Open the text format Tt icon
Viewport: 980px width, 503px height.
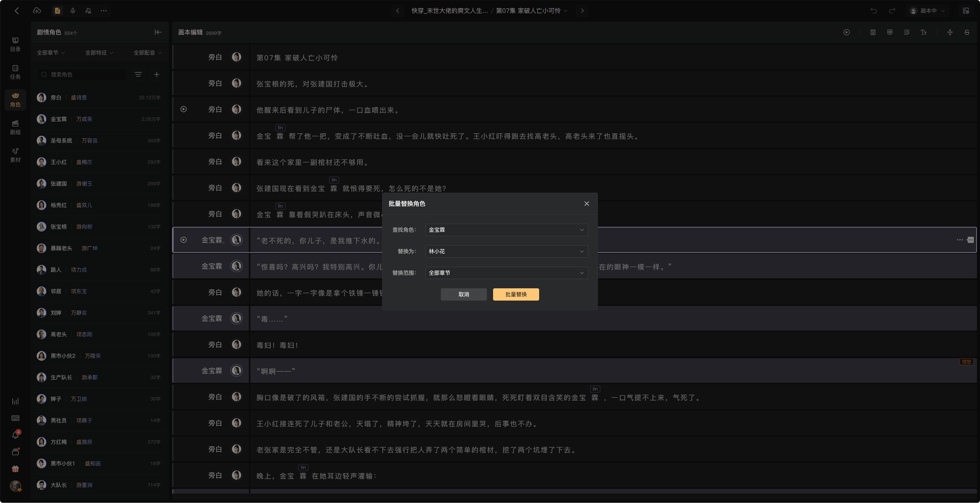click(x=923, y=32)
